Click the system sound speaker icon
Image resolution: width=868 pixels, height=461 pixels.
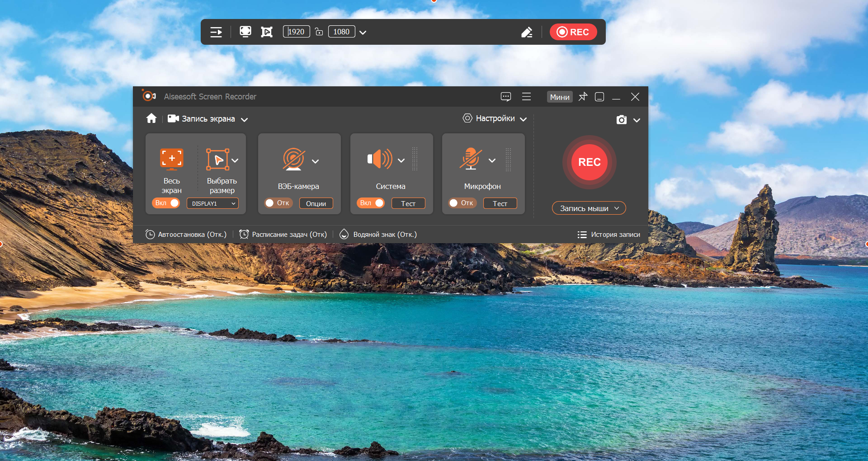tap(380, 159)
